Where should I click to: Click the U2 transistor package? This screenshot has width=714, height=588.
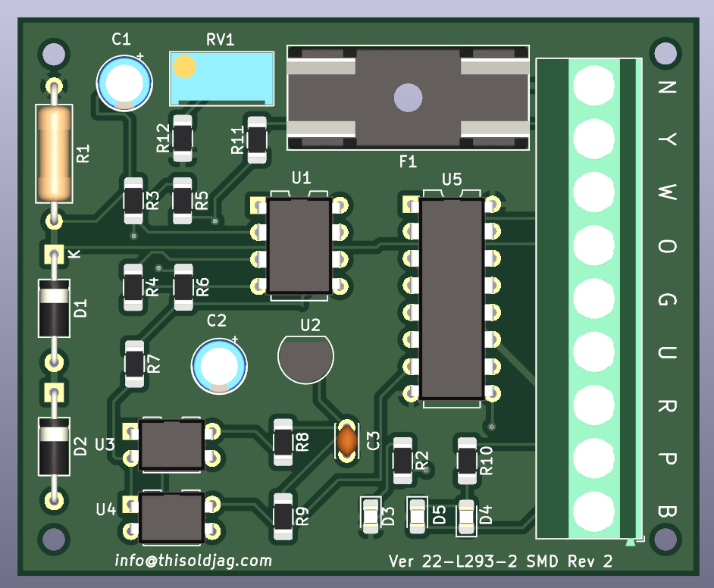coord(305,359)
